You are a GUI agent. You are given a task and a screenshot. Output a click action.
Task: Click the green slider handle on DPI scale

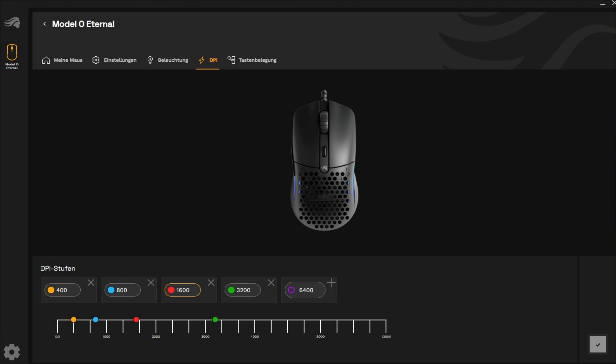[x=215, y=320]
